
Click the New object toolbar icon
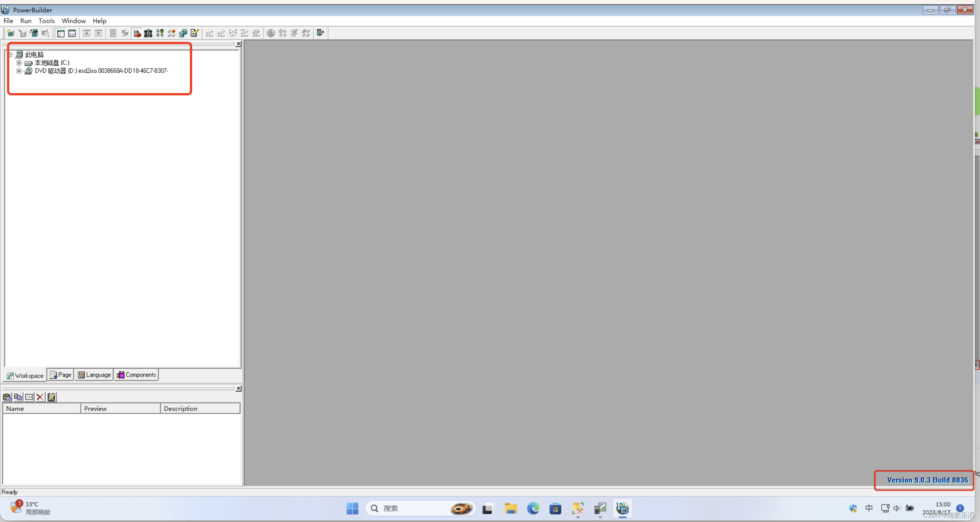(x=9, y=33)
